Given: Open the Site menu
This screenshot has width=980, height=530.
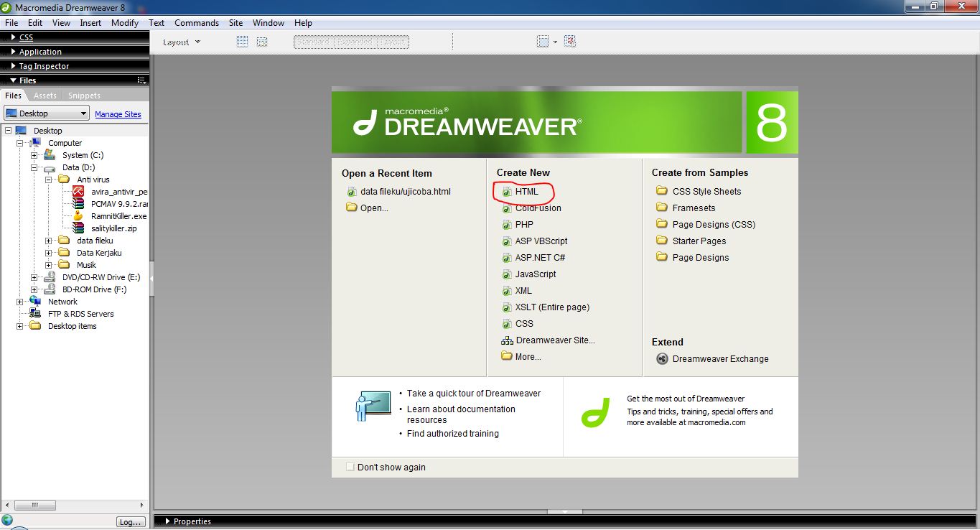Looking at the screenshot, I should pyautogui.click(x=235, y=23).
